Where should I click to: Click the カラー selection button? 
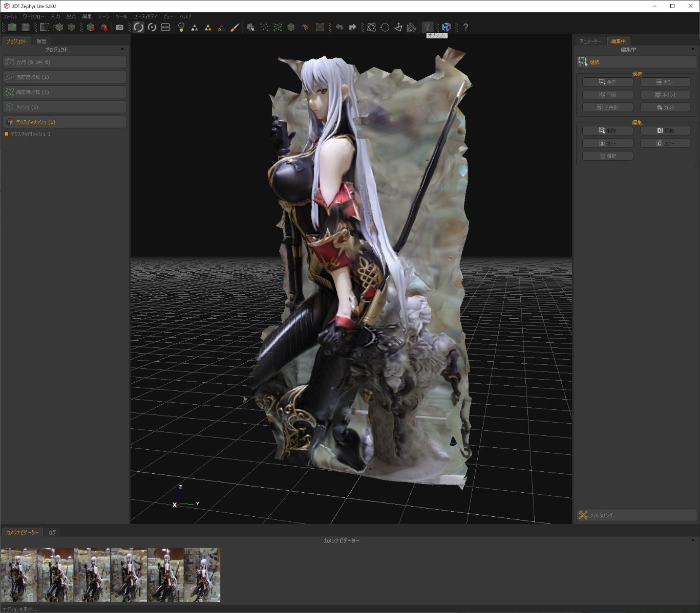(x=666, y=82)
